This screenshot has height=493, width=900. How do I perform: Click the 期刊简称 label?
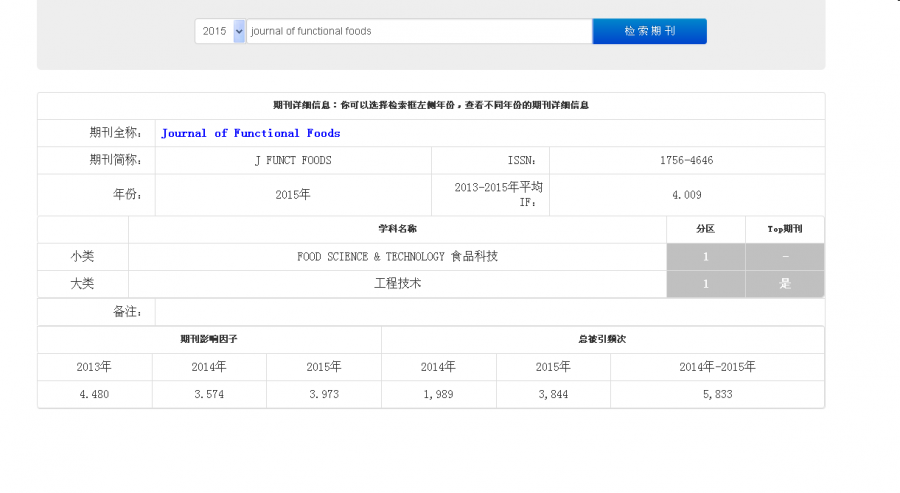coord(115,161)
